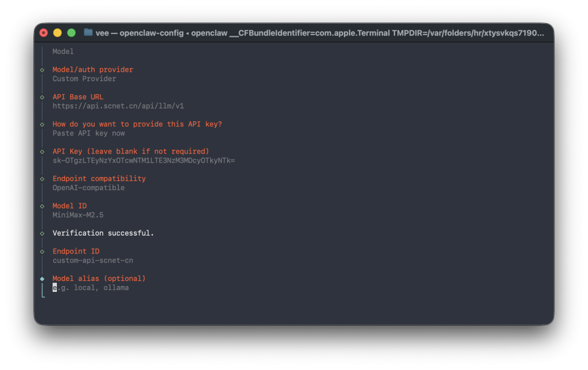
Task: Click the MiniMax-M2.5 model ID value
Action: (x=78, y=215)
